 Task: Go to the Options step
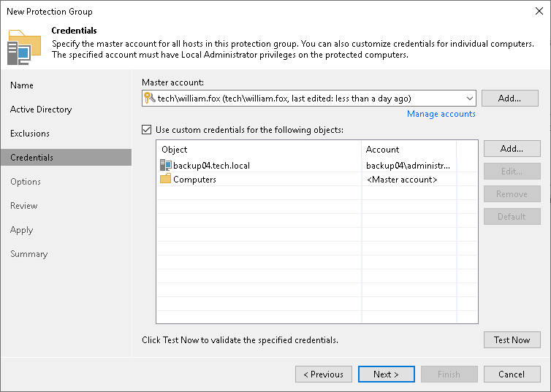click(26, 182)
